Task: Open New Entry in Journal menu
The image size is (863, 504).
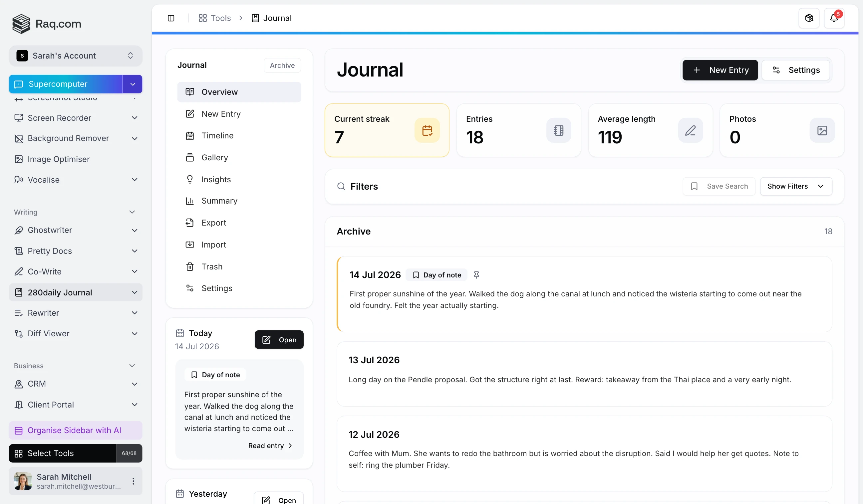Action: [x=239, y=113]
